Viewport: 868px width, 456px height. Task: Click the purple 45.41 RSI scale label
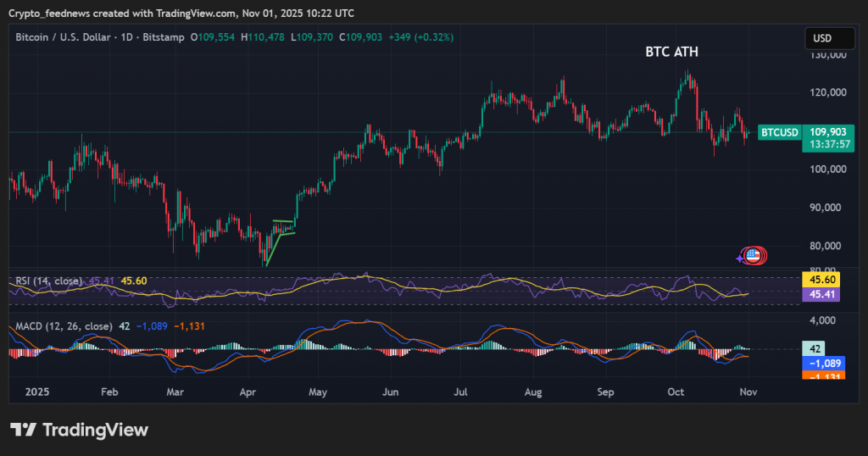click(821, 294)
